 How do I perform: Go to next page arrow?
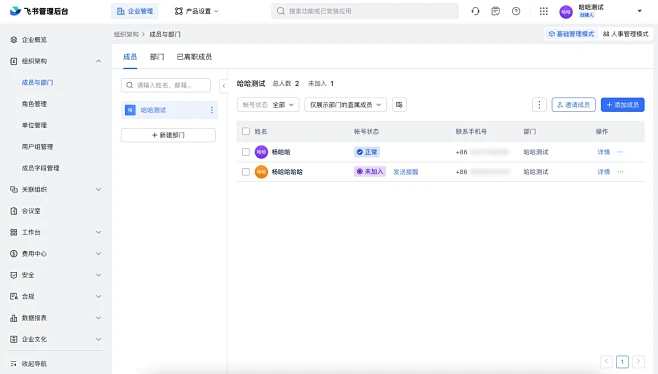click(638, 361)
